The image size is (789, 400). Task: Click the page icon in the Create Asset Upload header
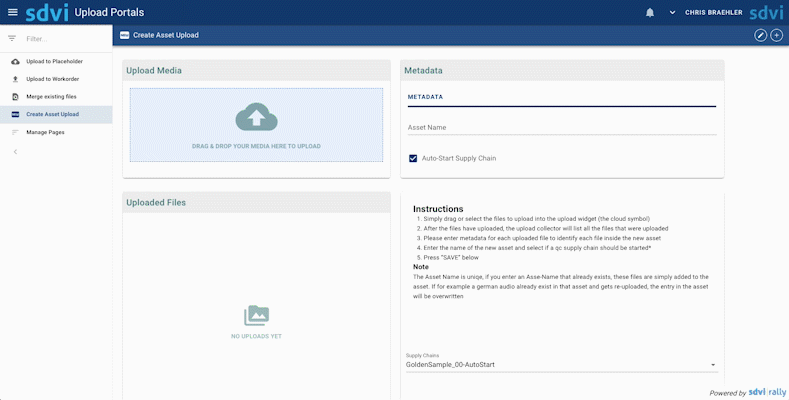[124, 35]
